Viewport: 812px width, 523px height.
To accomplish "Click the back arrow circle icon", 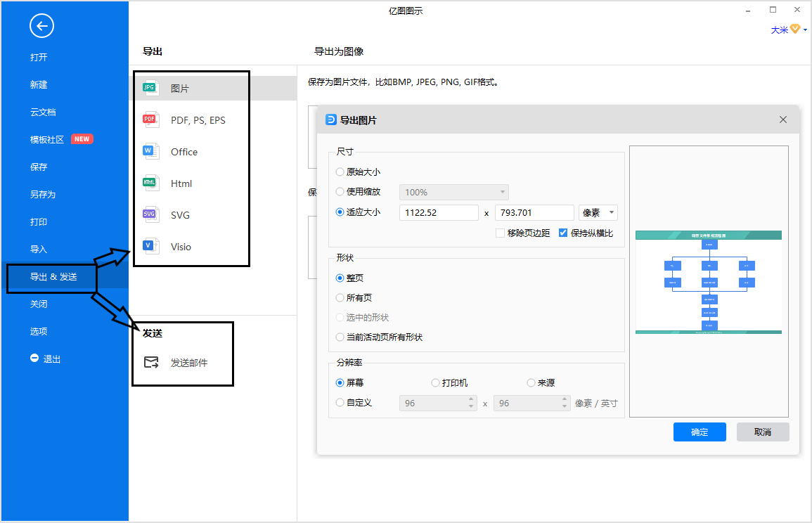I will tap(41, 26).
